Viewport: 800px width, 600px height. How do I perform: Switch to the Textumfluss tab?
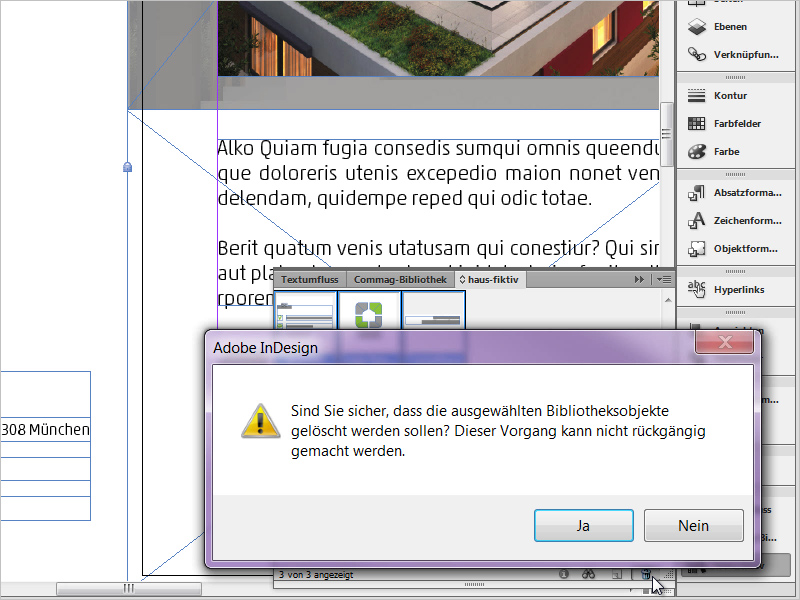309,279
